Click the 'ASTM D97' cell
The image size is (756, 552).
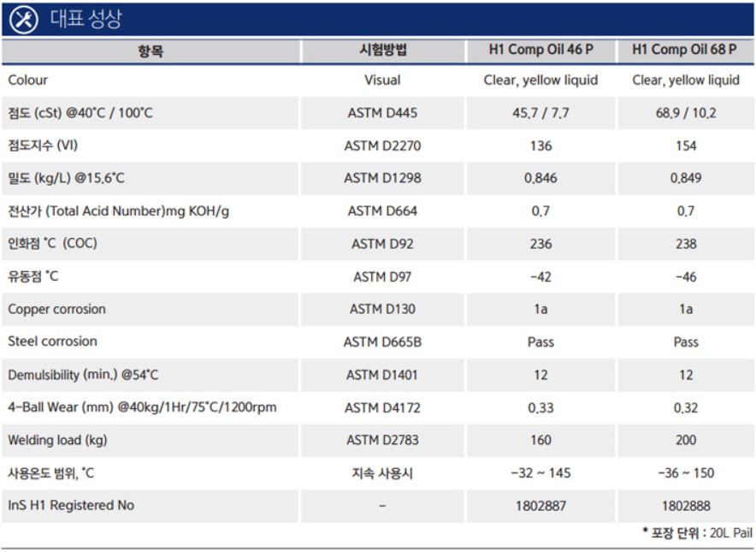tap(382, 277)
